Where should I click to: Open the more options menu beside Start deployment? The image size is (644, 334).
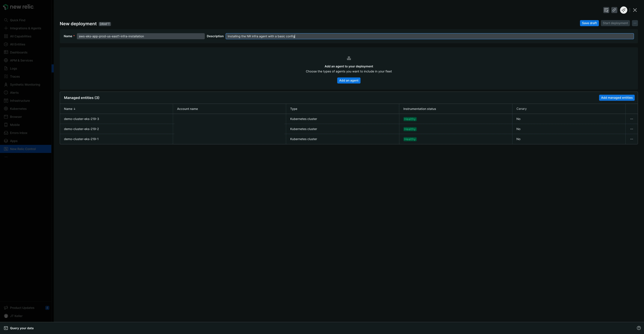(x=635, y=23)
